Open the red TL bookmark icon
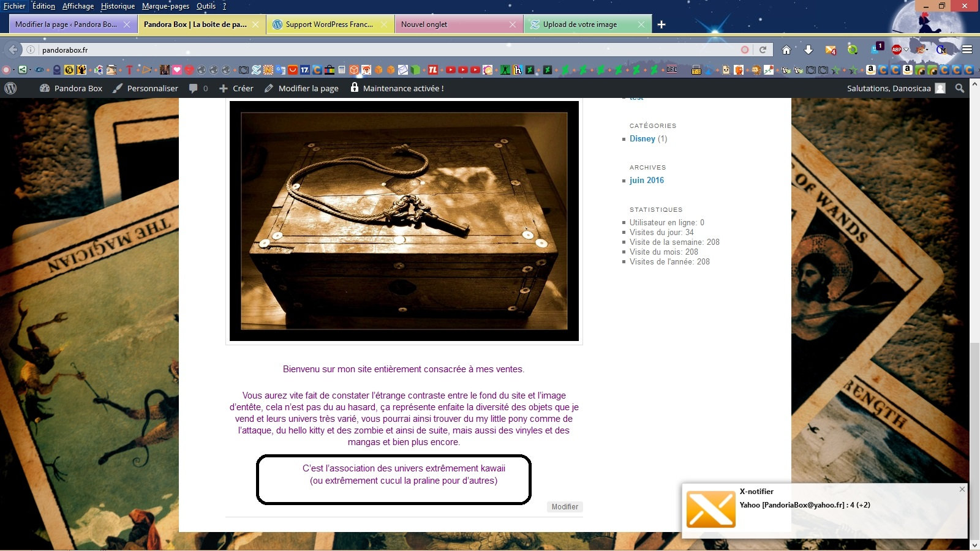The height and width of the screenshot is (551, 980). click(433, 70)
